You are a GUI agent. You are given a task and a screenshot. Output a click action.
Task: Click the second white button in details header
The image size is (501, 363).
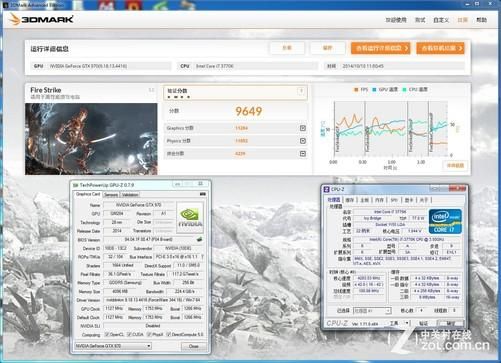pyautogui.click(x=328, y=48)
